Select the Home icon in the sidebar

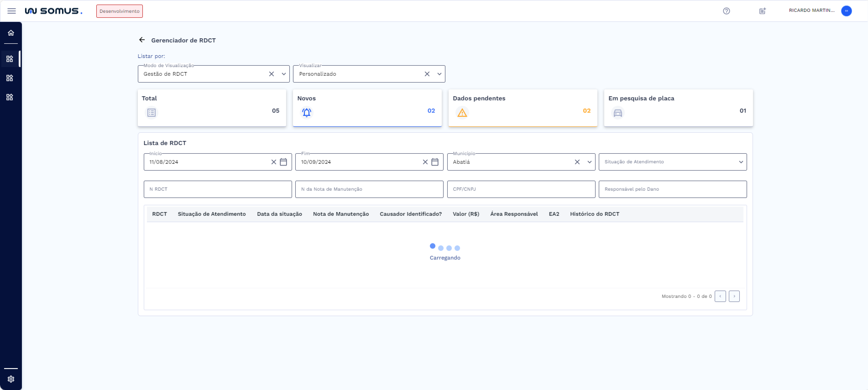10,33
